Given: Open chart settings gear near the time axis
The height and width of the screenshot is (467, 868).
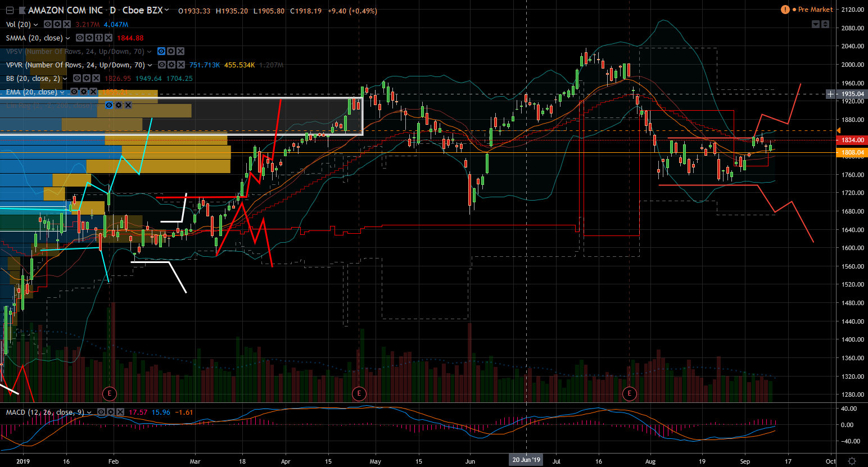Looking at the screenshot, I should coord(852,461).
